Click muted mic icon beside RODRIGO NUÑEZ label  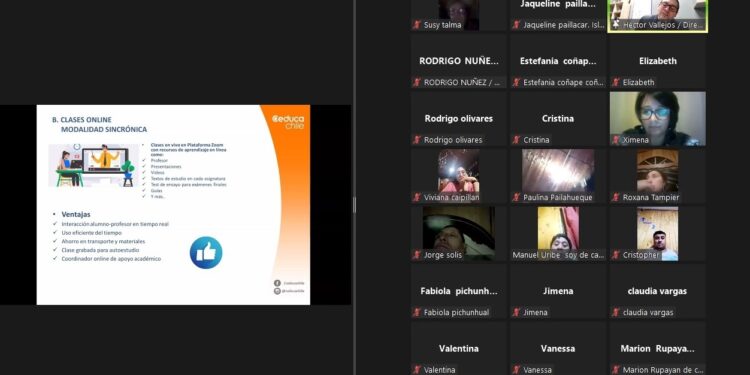click(x=417, y=82)
